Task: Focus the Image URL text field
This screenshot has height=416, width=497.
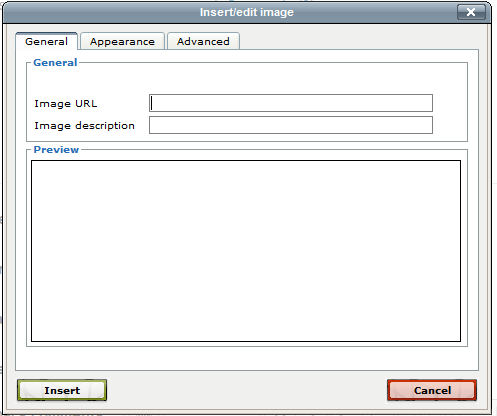Action: (x=291, y=103)
